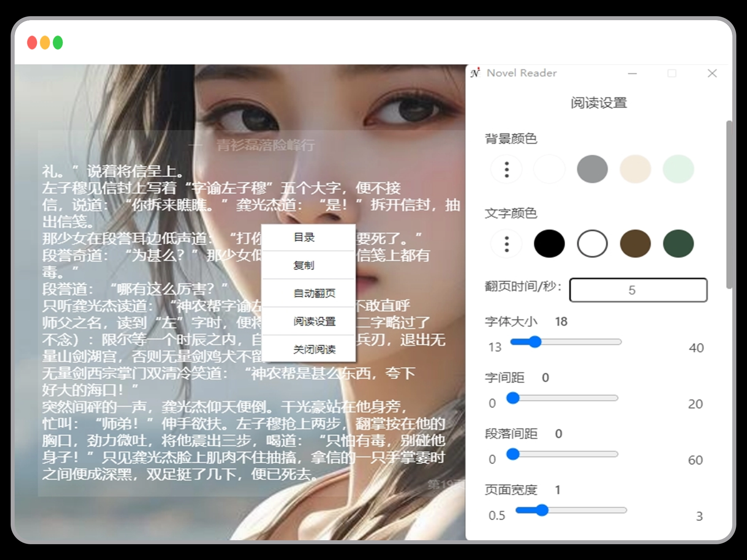Choose the white text color swatch
The height and width of the screenshot is (560, 747).
tap(592, 244)
